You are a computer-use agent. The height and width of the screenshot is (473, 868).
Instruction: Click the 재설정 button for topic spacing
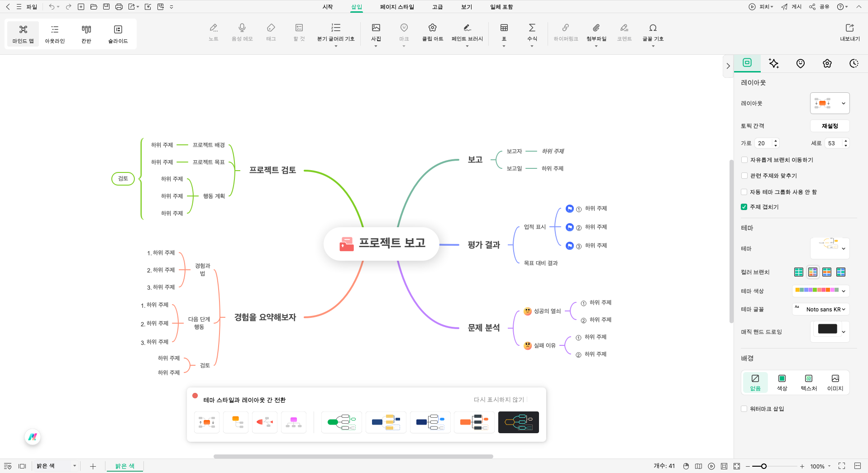click(830, 126)
